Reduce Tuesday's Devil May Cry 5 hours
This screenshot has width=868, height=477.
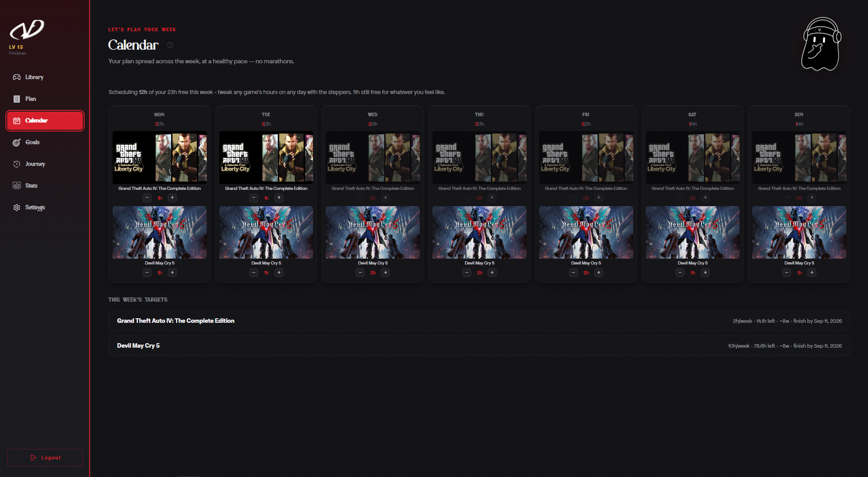coord(254,273)
